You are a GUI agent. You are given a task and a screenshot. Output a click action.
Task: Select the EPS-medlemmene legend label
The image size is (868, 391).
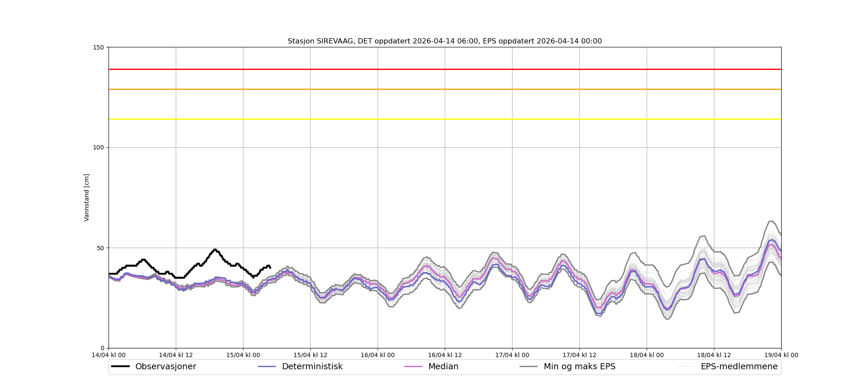739,367
